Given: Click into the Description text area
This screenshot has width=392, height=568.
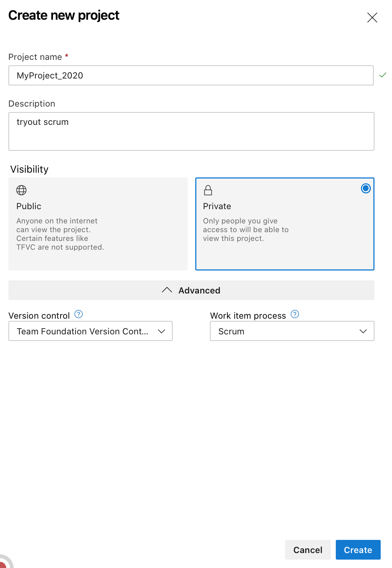Looking at the screenshot, I should click(191, 131).
